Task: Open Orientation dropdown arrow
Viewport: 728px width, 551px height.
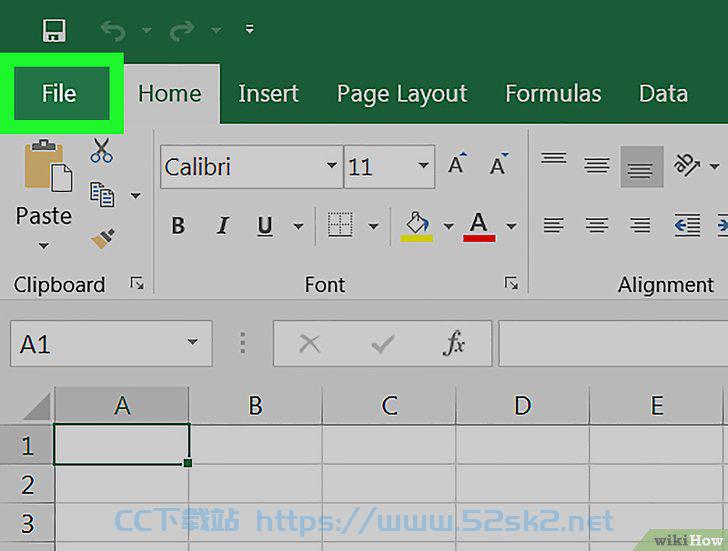Action: click(x=715, y=166)
